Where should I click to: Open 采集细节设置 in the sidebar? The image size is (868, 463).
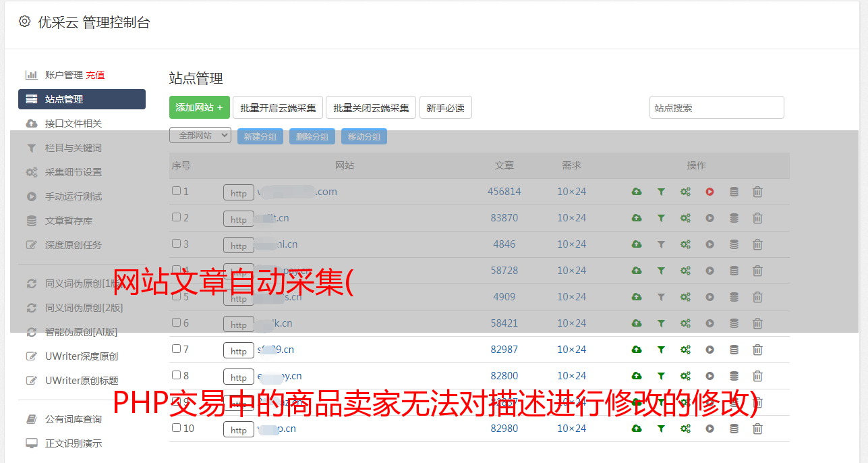pyautogui.click(x=74, y=172)
